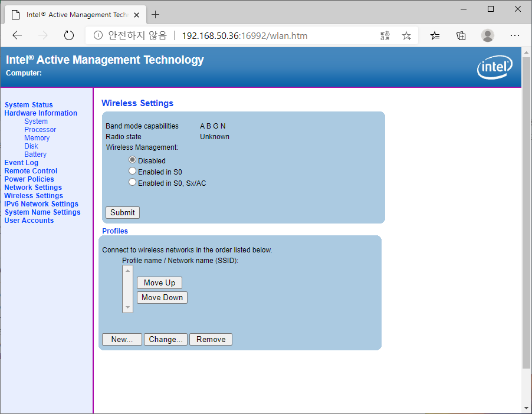This screenshot has height=414, width=532.
Task: Click the Intel logo in header
Action: coord(495,67)
